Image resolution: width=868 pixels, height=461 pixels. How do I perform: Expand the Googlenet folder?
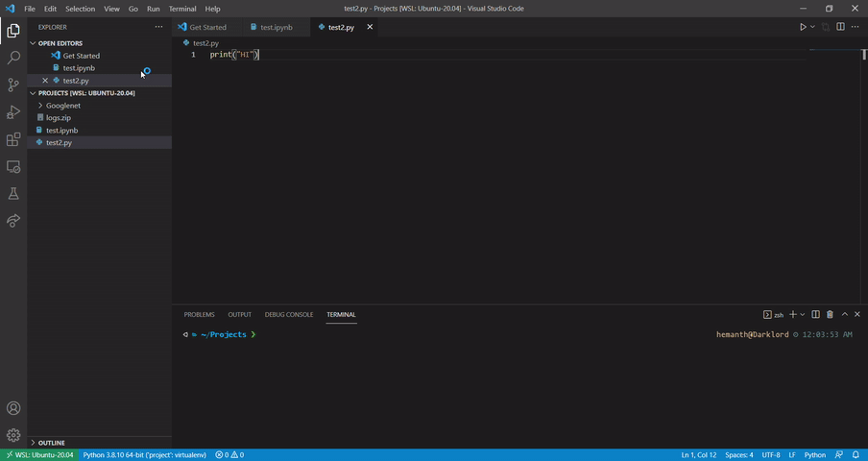coord(63,105)
